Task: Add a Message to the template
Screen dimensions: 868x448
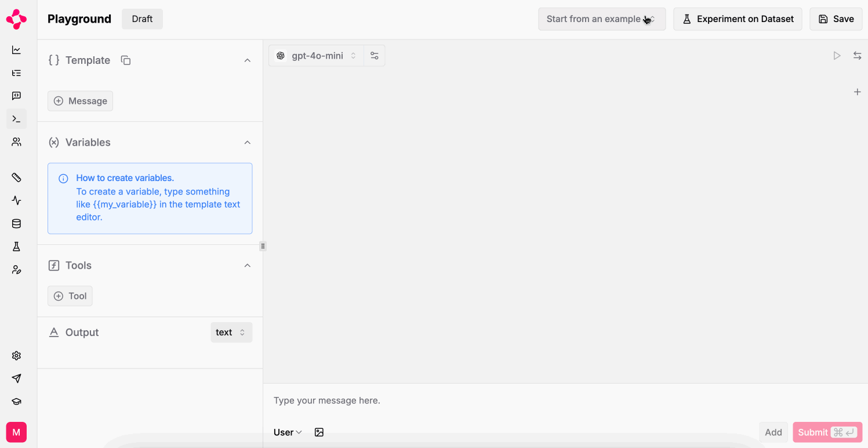Action: click(x=80, y=101)
